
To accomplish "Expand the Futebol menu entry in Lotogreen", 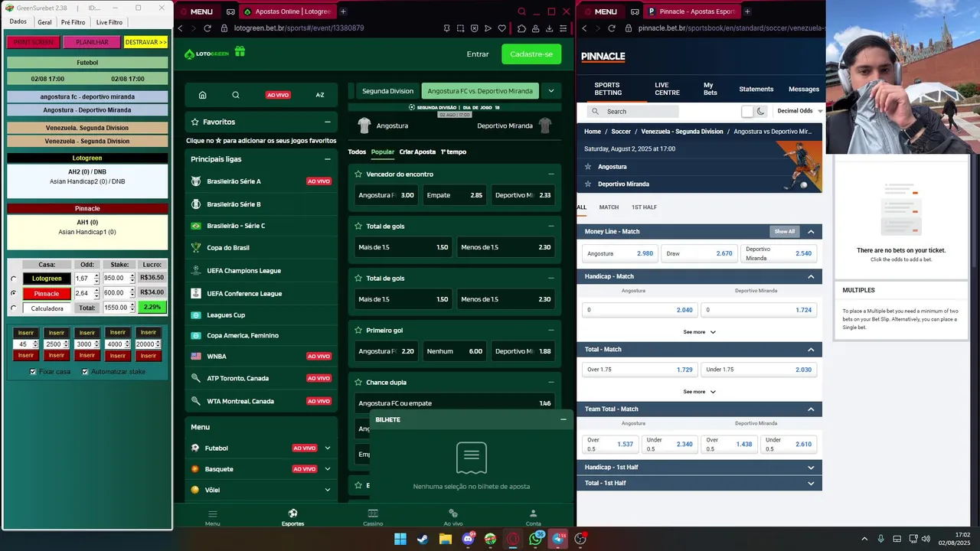I will (x=328, y=448).
